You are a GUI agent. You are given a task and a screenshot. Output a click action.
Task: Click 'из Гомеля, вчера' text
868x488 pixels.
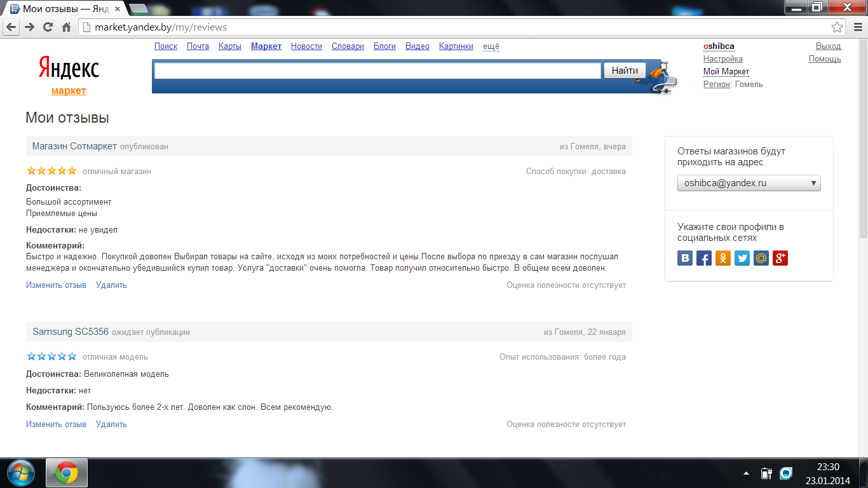point(593,147)
